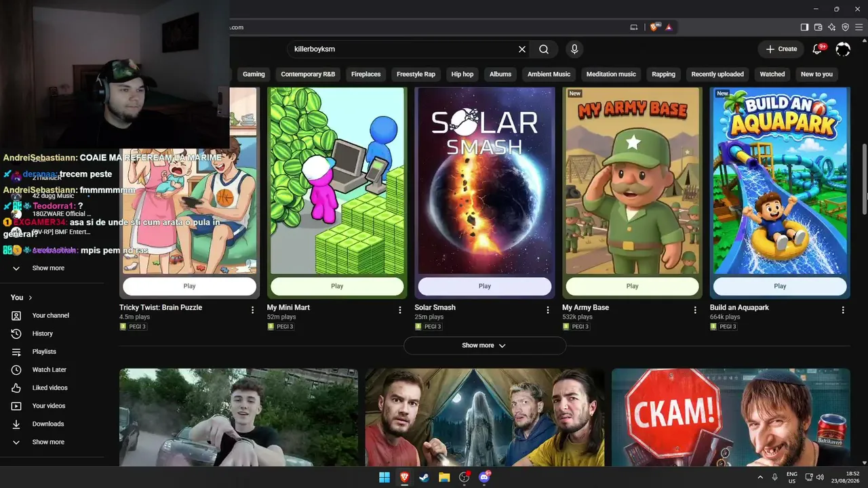This screenshot has width=868, height=488.
Task: Select the Gaming filter chip
Action: pos(254,75)
